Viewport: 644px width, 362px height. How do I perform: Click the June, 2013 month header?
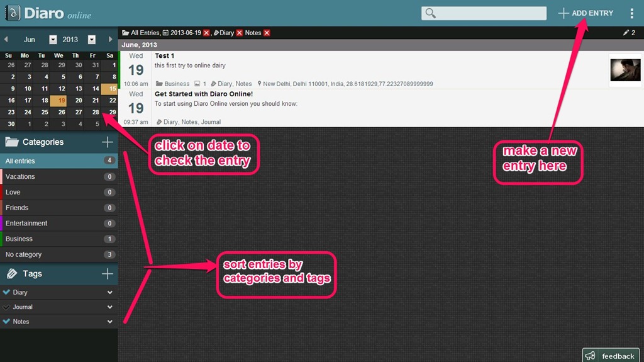point(139,45)
